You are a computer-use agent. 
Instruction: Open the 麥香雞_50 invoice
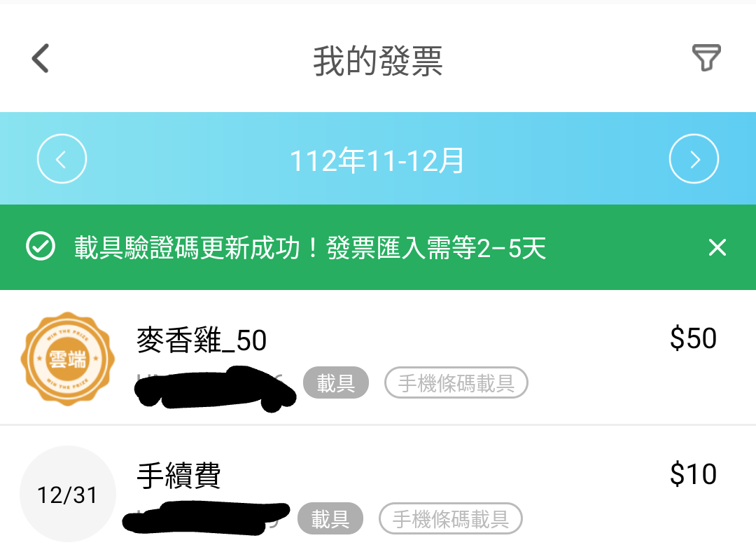(x=202, y=340)
